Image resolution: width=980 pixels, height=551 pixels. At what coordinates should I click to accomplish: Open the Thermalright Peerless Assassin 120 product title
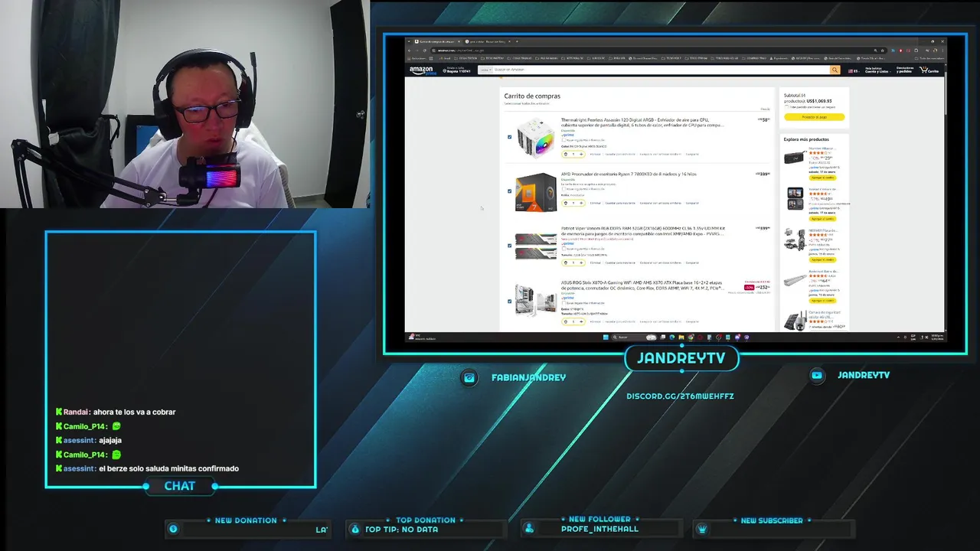642,122
